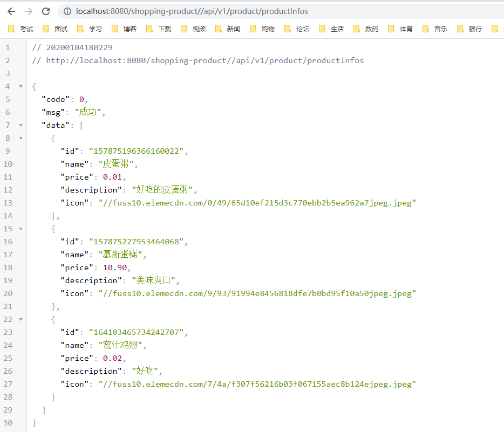Screen dimensions: 504x432
Task: Open the 视频 bookmark folder
Action: (193, 29)
